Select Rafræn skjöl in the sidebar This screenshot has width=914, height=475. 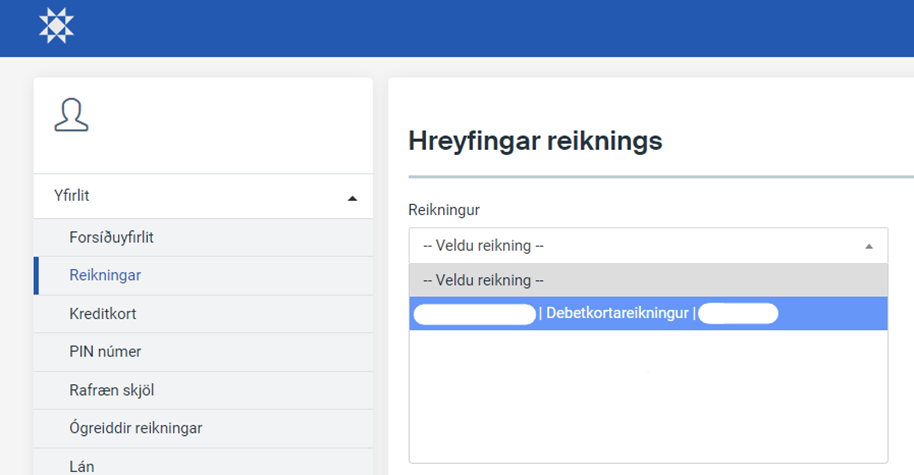point(111,390)
